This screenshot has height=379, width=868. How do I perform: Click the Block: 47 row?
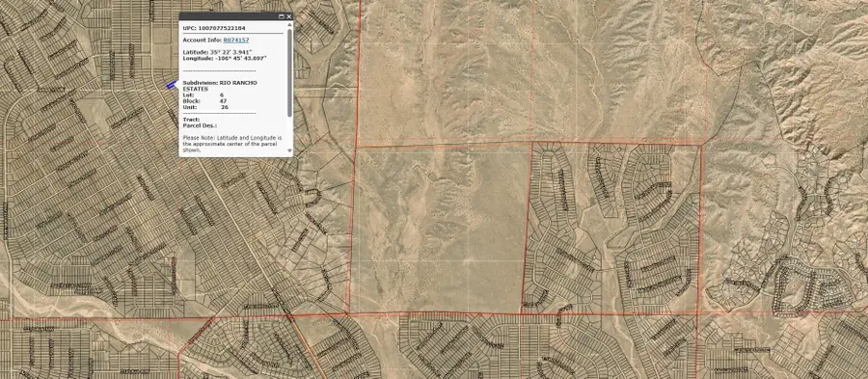204,101
